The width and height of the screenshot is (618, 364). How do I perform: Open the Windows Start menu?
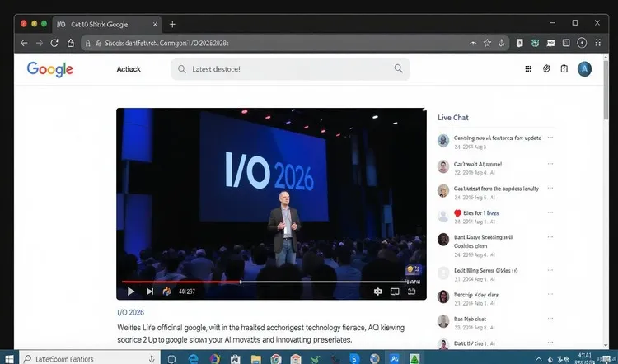coord(9,359)
